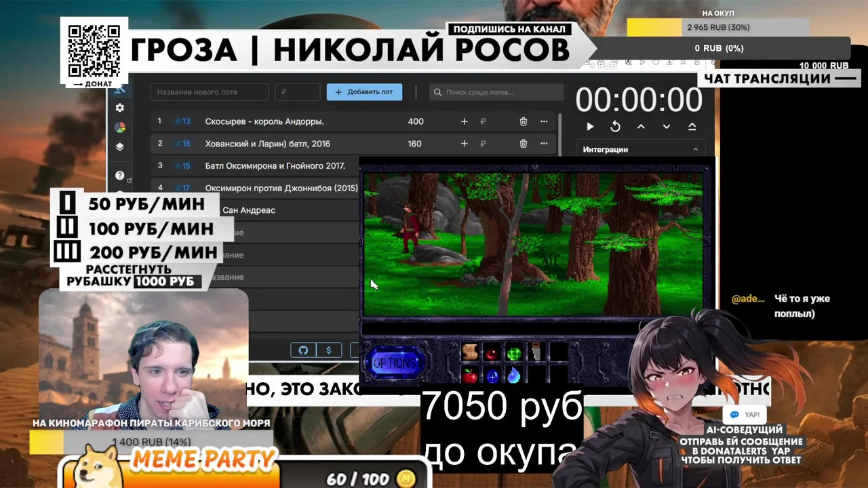Focus the Поиск среди лотов search box
Image resolution: width=868 pixels, height=488 pixels.
[497, 92]
